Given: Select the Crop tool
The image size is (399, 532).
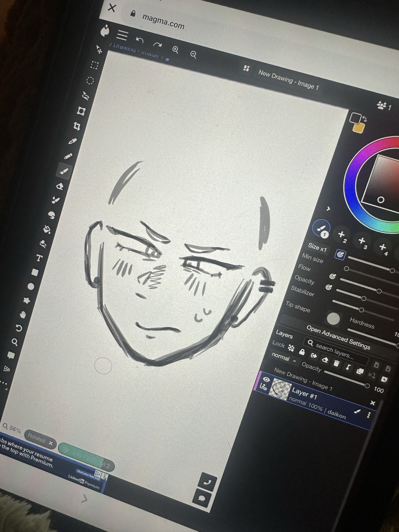Looking at the screenshot, I should pyautogui.click(x=77, y=126).
